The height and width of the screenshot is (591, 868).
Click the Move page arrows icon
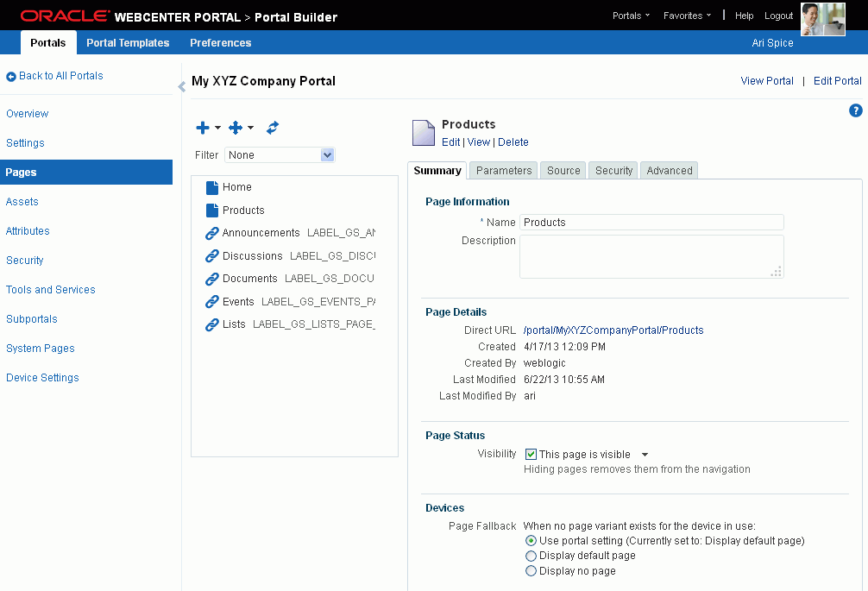click(x=236, y=128)
